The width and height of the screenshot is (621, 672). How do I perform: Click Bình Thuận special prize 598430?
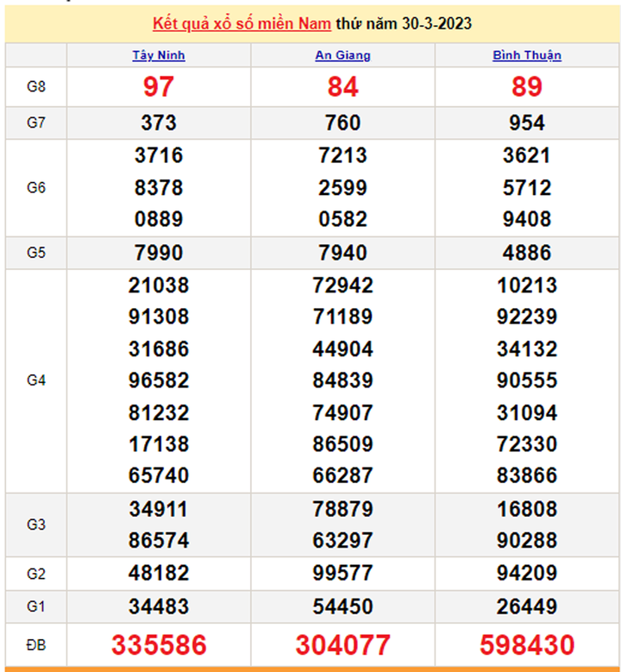tap(526, 644)
